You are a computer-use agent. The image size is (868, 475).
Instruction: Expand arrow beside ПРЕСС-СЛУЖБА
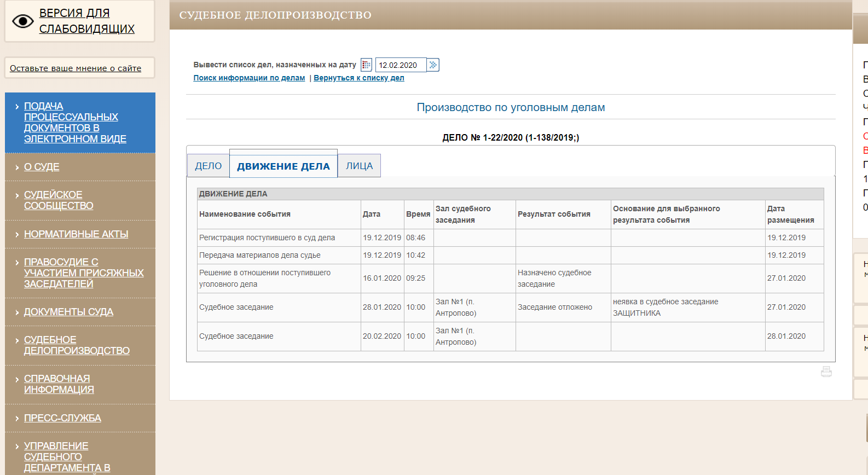click(17, 419)
